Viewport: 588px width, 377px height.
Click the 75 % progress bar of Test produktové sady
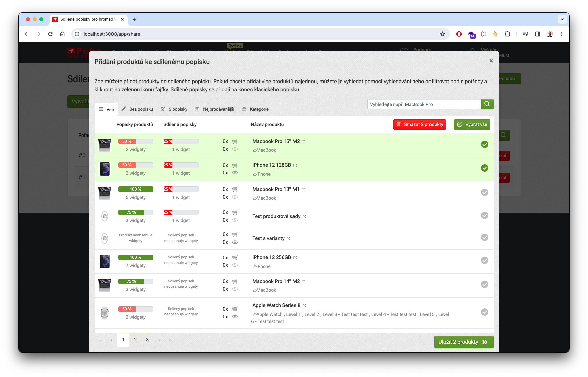(x=136, y=212)
